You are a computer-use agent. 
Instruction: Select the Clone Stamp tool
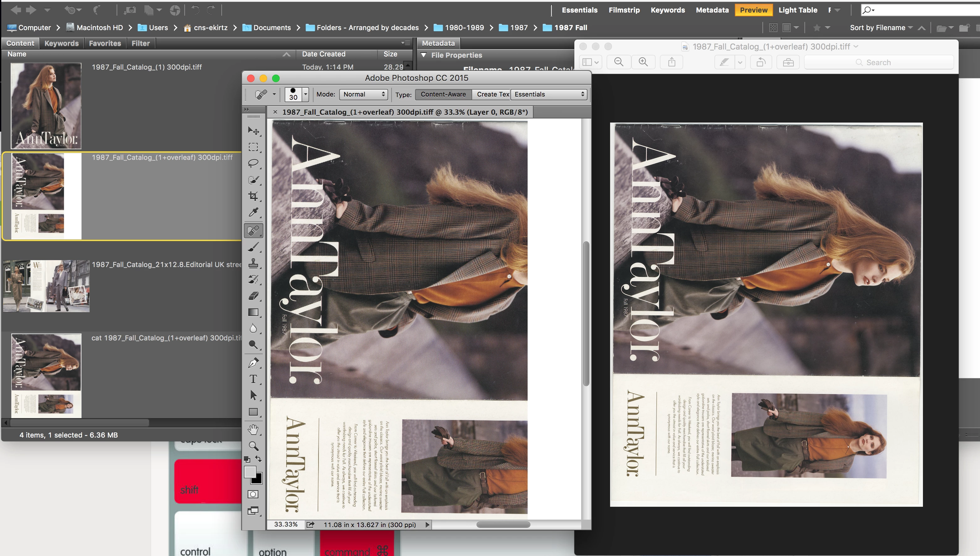coord(253,263)
